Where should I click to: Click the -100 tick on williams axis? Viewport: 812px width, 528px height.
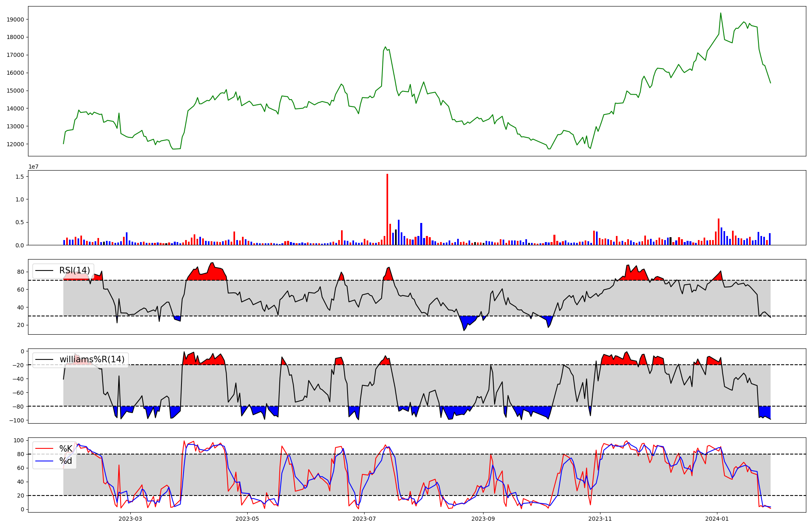pyautogui.click(x=17, y=420)
